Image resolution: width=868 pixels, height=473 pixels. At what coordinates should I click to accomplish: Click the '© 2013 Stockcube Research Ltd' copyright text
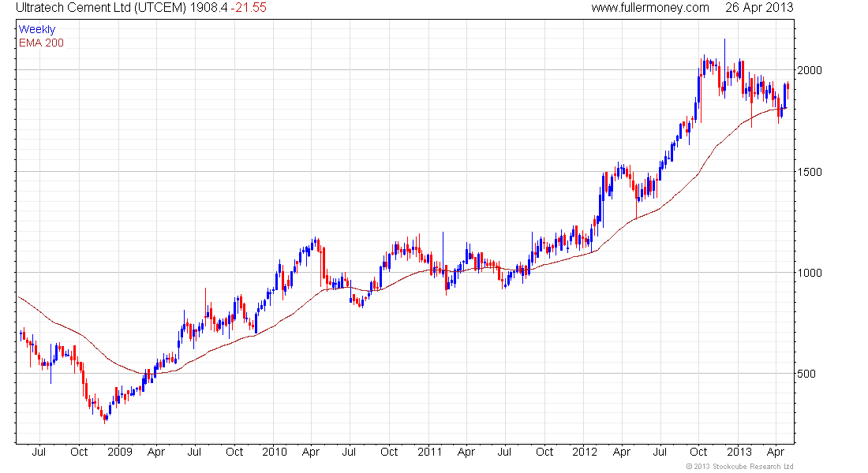[x=739, y=467]
